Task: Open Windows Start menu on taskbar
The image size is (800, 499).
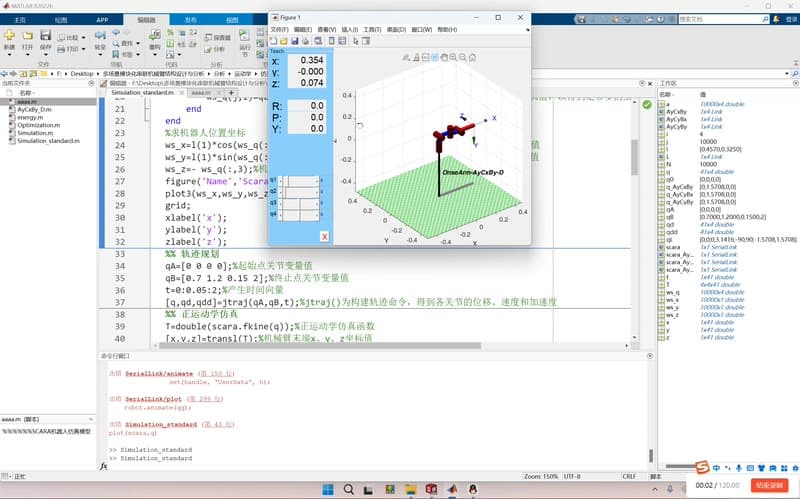Action: [x=328, y=489]
